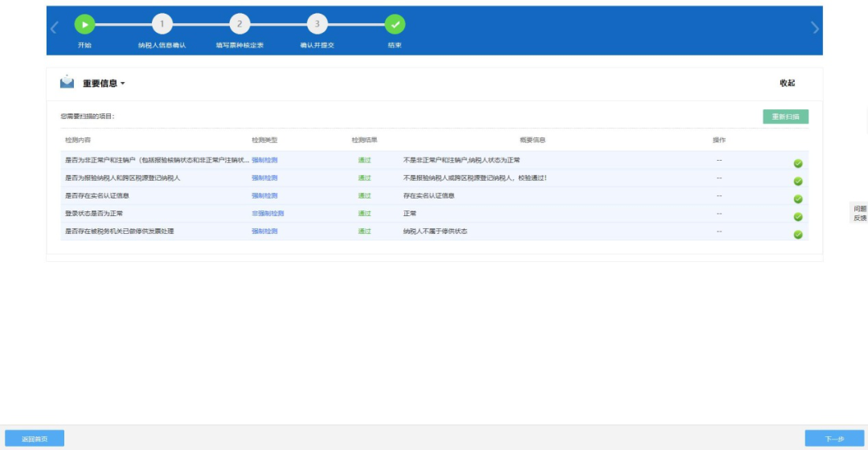The height and width of the screenshot is (450, 868).
Task: Click the 您需要扫描的项目 label
Action: 88,117
